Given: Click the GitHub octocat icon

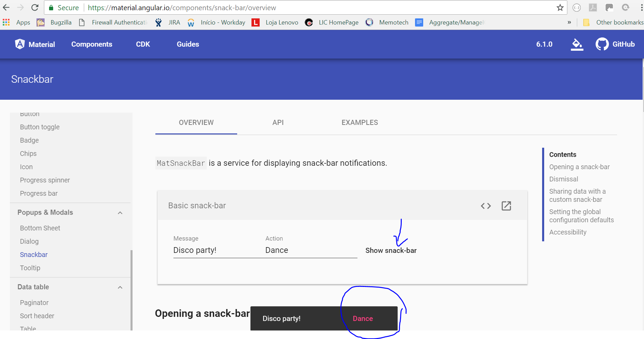Looking at the screenshot, I should pos(602,44).
